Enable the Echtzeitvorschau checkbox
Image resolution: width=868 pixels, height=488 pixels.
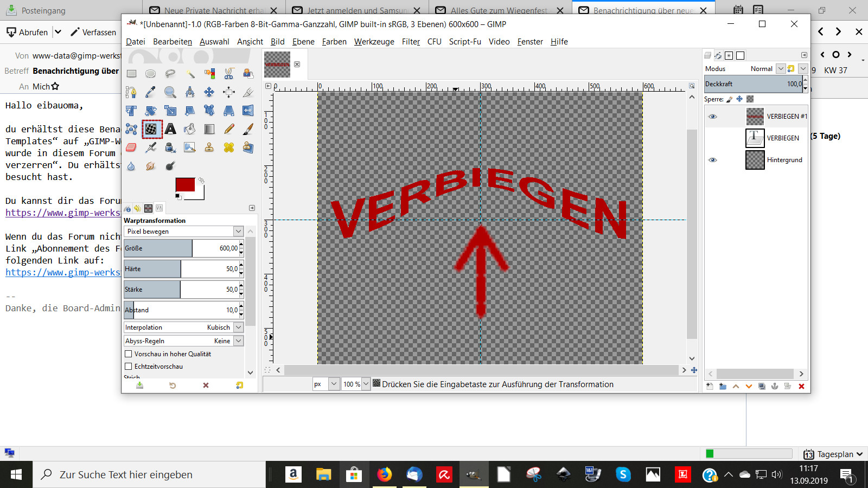pyautogui.click(x=129, y=367)
